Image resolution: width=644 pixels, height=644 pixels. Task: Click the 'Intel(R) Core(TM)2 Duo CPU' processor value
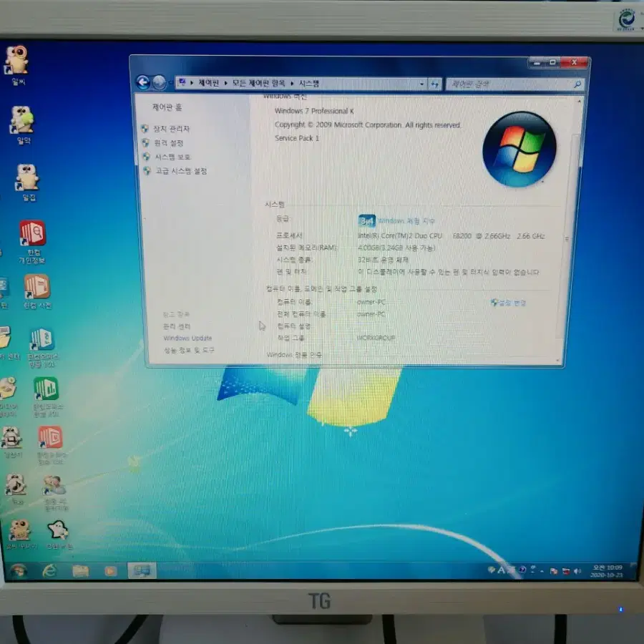[400, 235]
